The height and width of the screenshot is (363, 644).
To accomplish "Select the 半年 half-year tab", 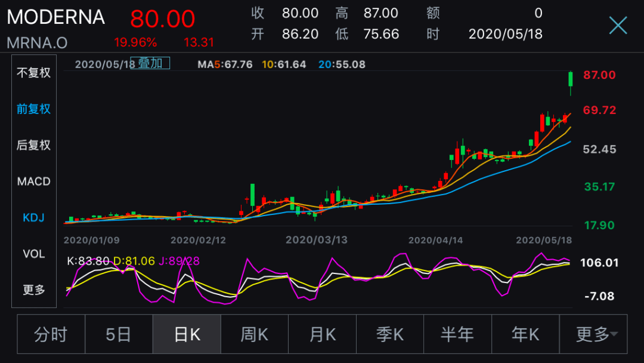I will 457,334.
